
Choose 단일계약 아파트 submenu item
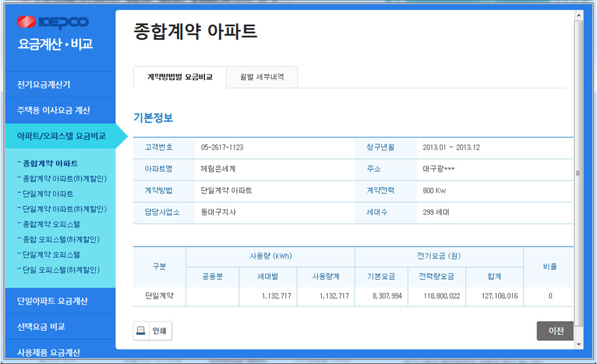[47, 194]
